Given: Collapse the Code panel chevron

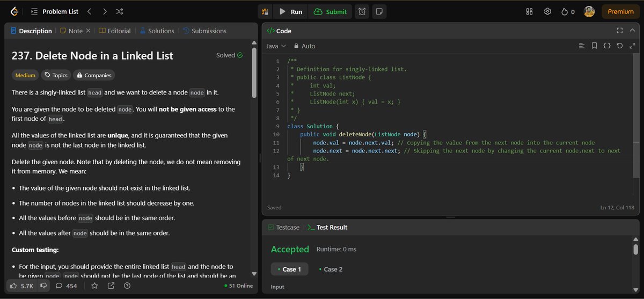Looking at the screenshot, I should point(632,31).
